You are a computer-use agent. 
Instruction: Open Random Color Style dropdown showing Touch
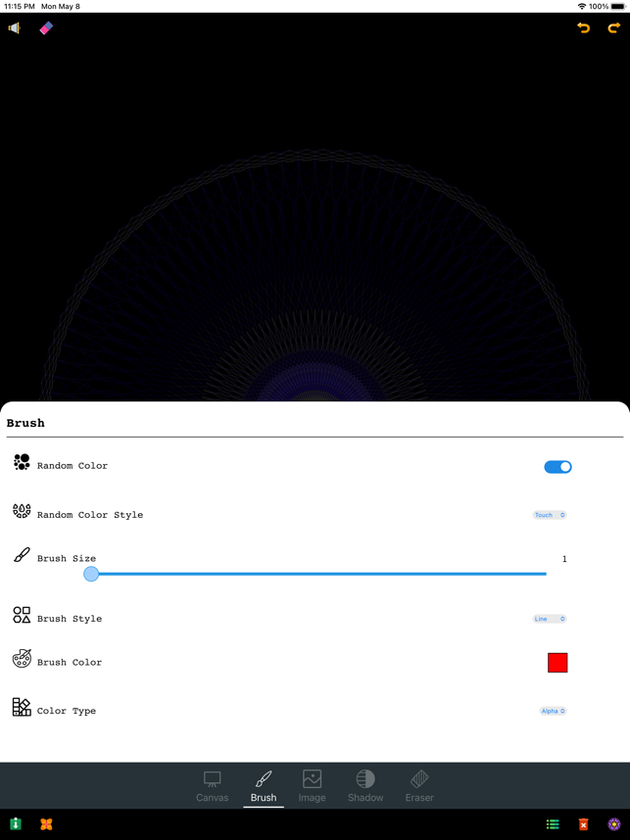550,515
